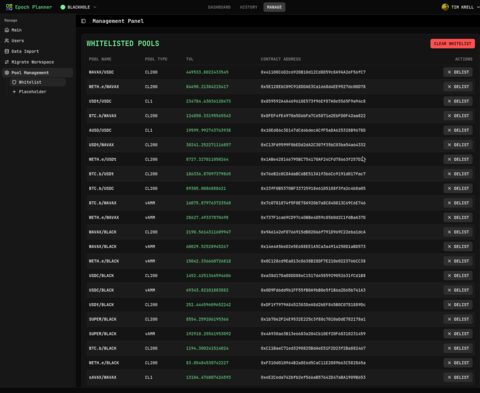Delist the USDC/BLACK CL200 pool

(x=458, y=275)
